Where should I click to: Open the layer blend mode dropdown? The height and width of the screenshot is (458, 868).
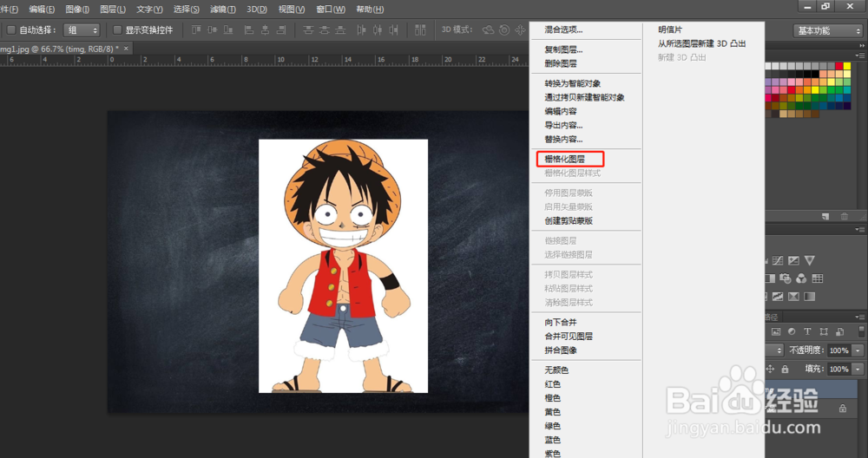(x=774, y=350)
